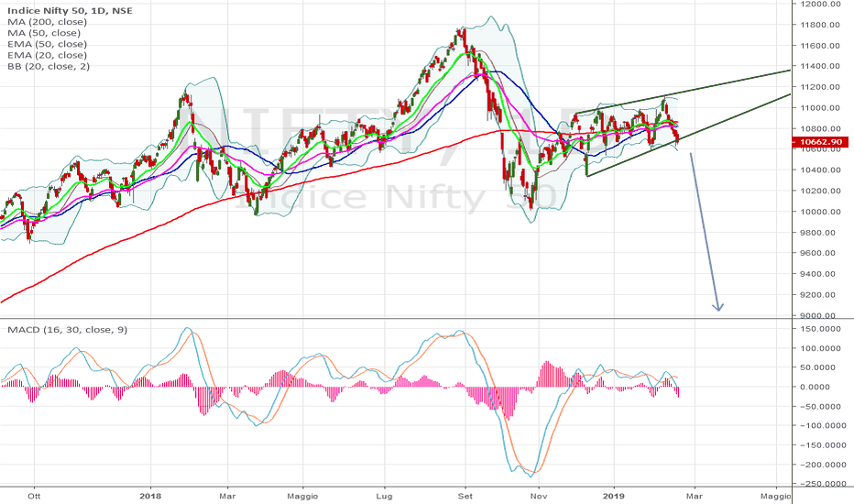This screenshot has height=504, width=854.
Task: Click the 'Ott' time axis label
Action: tap(34, 497)
